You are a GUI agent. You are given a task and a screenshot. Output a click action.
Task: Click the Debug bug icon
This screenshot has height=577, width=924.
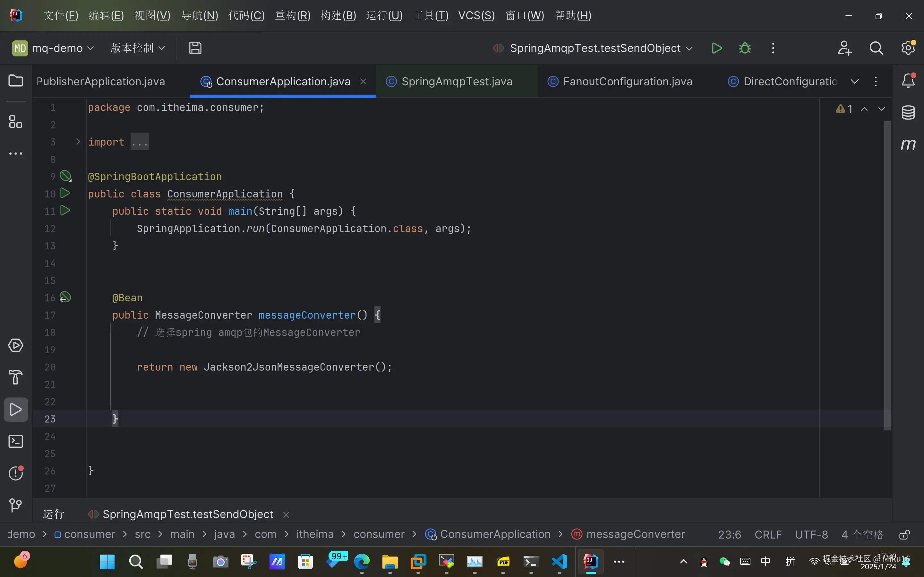click(745, 48)
